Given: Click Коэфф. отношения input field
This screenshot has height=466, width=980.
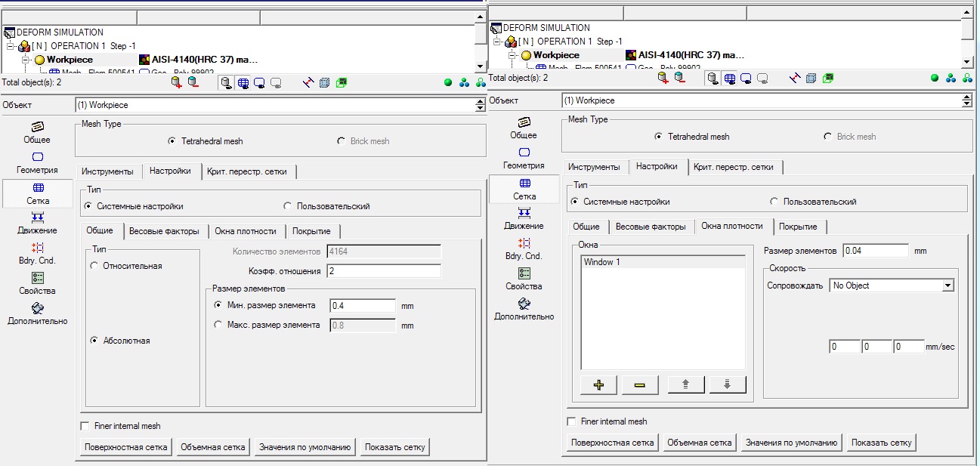Looking at the screenshot, I should click(384, 271).
